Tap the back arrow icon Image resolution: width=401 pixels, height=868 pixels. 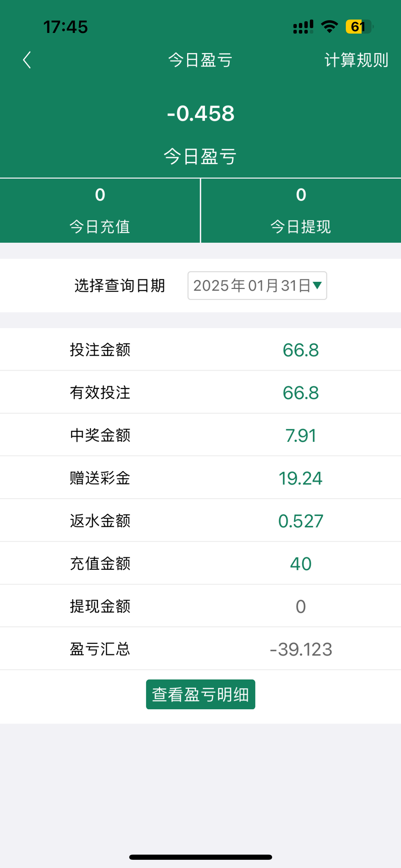[27, 60]
